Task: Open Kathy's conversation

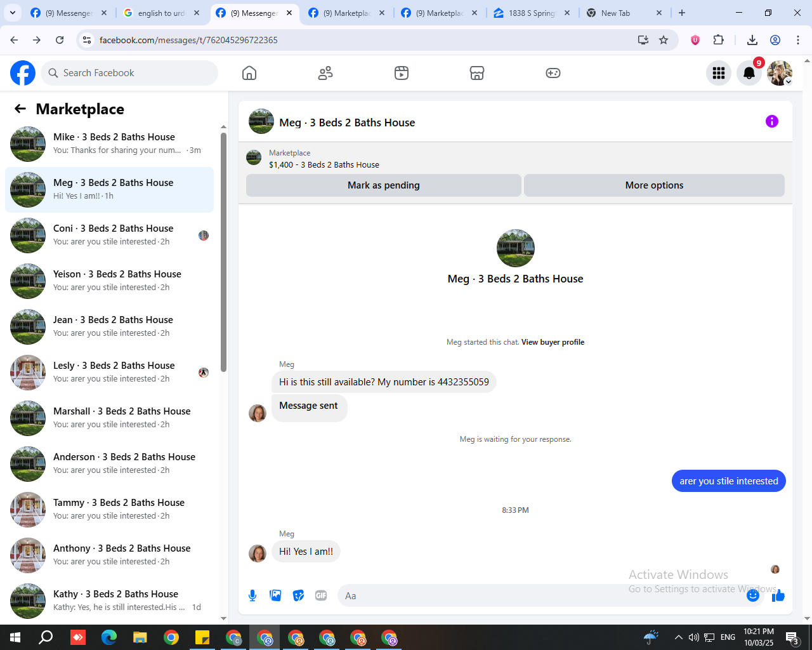Action: pyautogui.click(x=109, y=601)
